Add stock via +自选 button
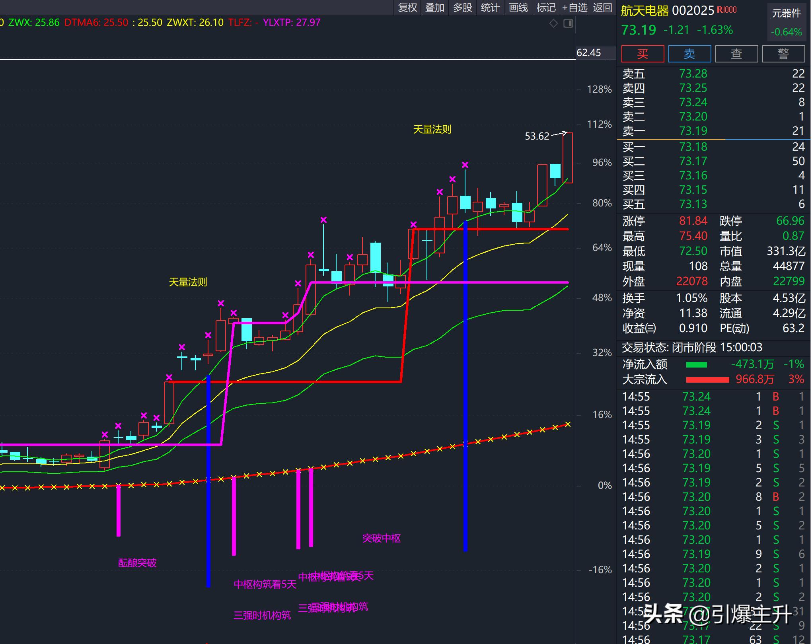Screen dimensions: 812x644 pos(574,8)
